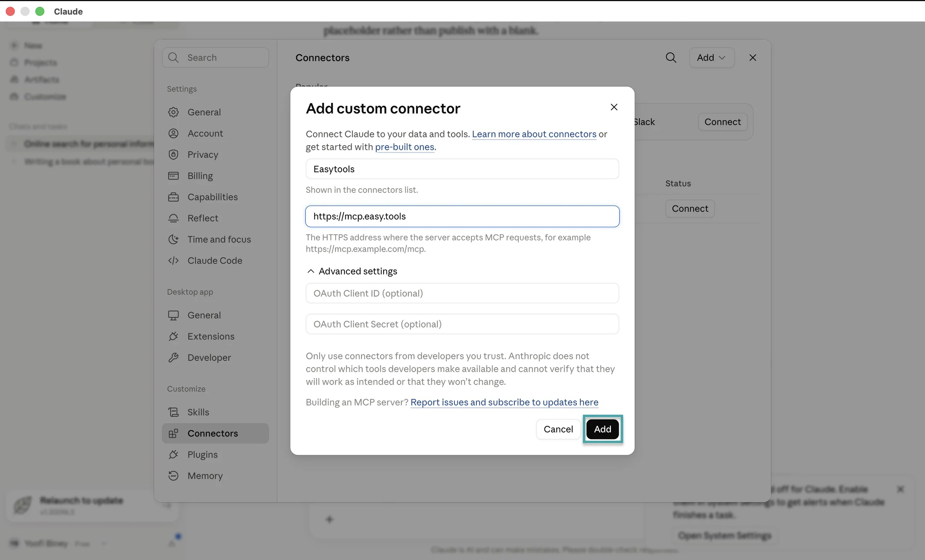Click the Capabilities briefcase icon
Viewport: 925px width, 560px height.
coord(173,197)
